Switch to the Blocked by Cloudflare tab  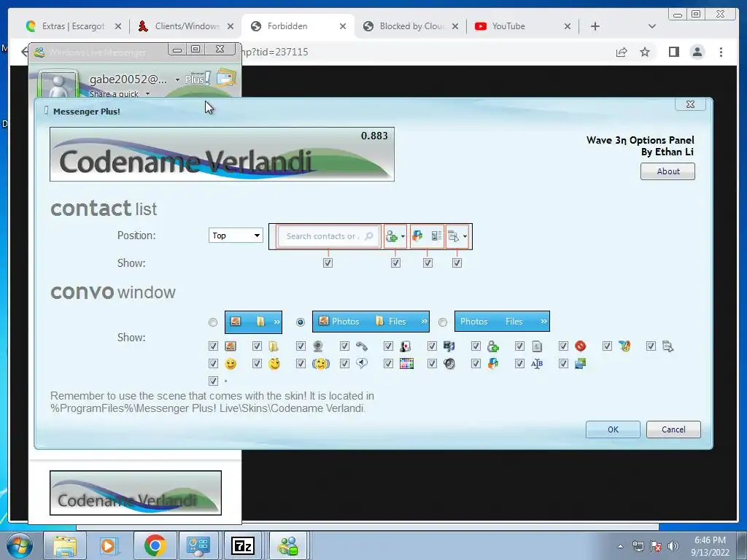click(411, 26)
